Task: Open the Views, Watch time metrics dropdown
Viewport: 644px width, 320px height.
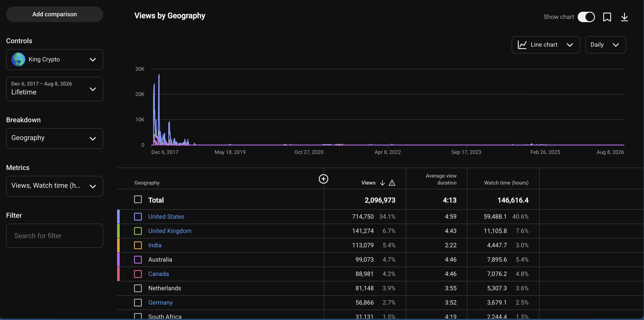Action: tap(54, 186)
